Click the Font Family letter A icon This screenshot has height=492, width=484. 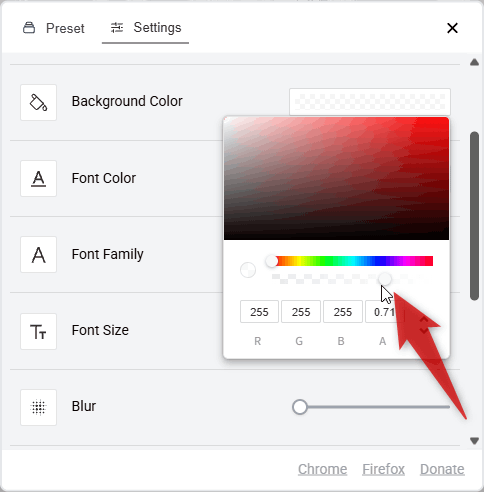pos(38,255)
